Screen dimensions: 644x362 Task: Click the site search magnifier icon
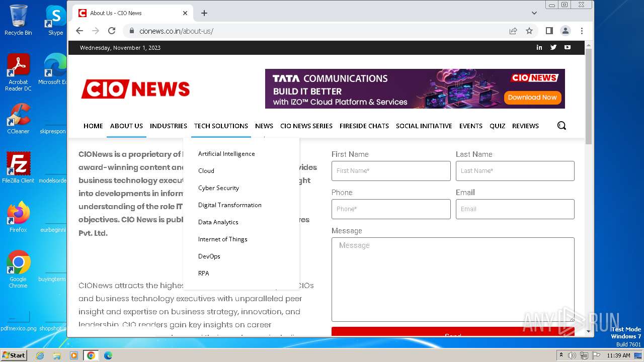pyautogui.click(x=561, y=126)
